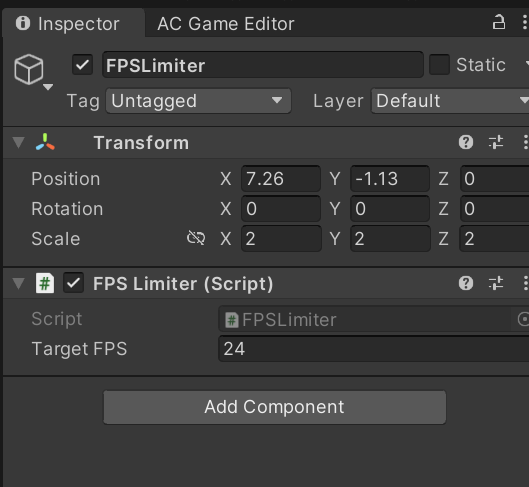
Task: Collapse the FPS Limiter script foldout
Action: (19, 283)
